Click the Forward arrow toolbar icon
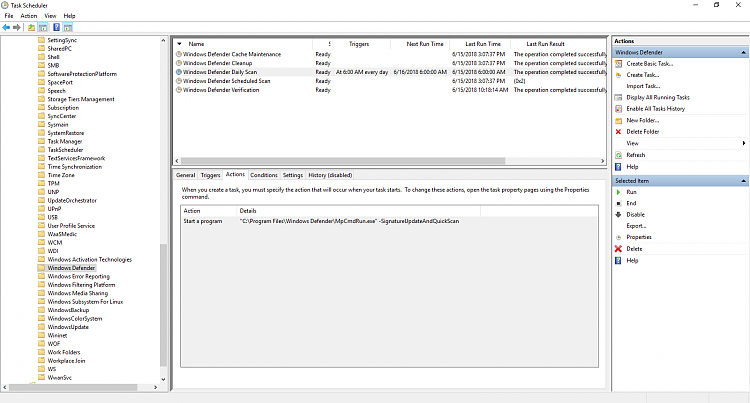 click(17, 27)
